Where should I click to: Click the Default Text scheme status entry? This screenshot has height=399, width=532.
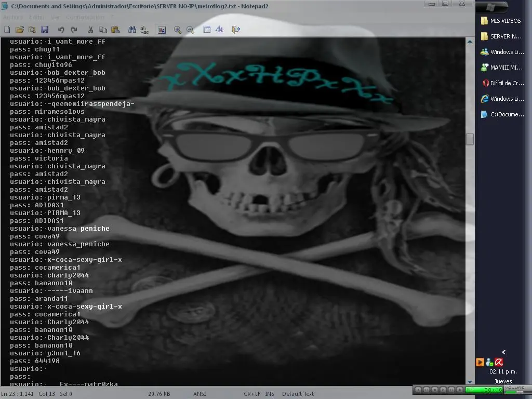(298, 394)
